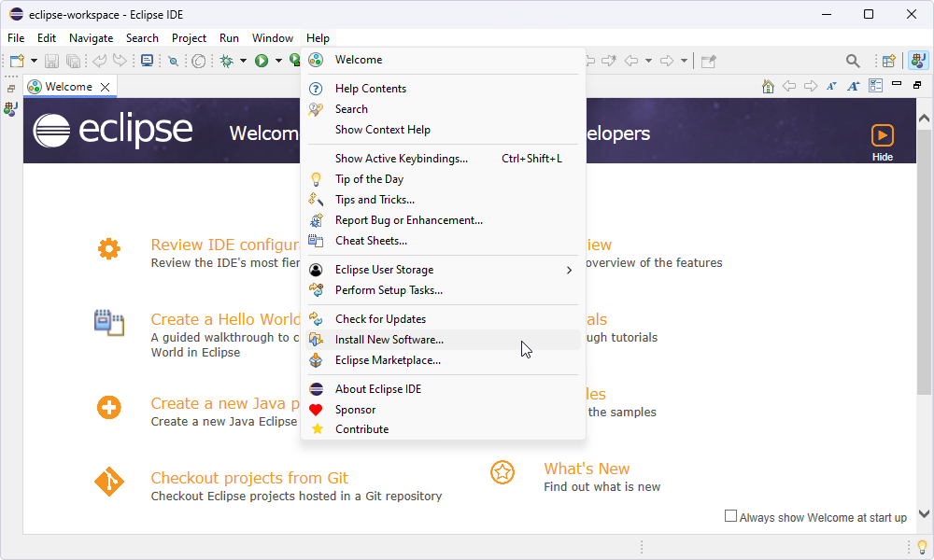The width and height of the screenshot is (934, 560).
Task: Select About Eclipse IDE
Action: 443,389
